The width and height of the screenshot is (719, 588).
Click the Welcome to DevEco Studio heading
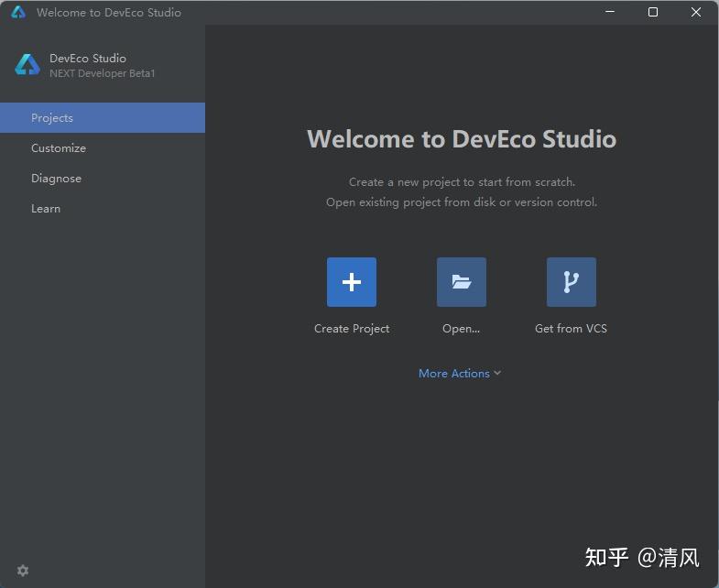click(x=462, y=139)
